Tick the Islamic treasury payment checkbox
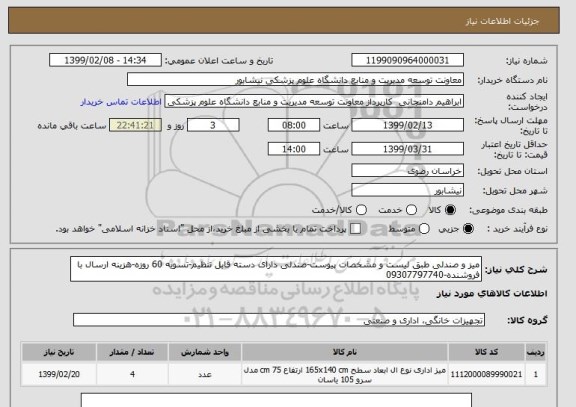 [x=355, y=229]
